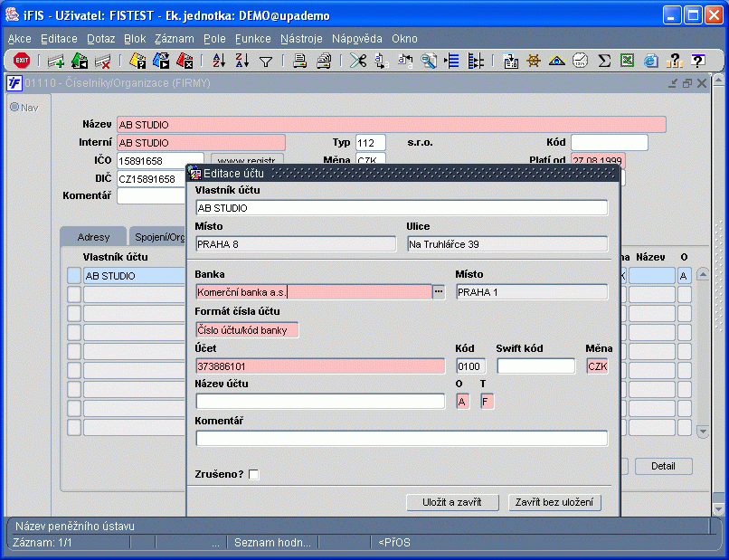Click the question mark with figures icon
The image size is (729, 560).
click(674, 61)
